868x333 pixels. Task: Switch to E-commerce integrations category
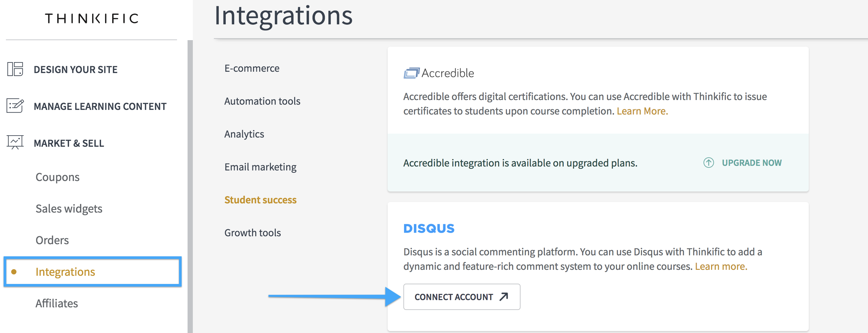tap(252, 68)
